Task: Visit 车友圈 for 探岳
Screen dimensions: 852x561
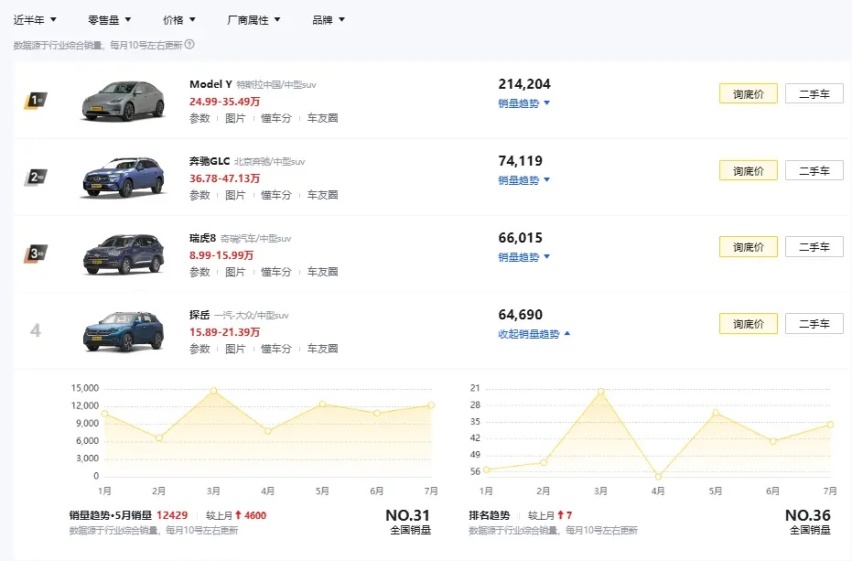Action: [x=322, y=348]
